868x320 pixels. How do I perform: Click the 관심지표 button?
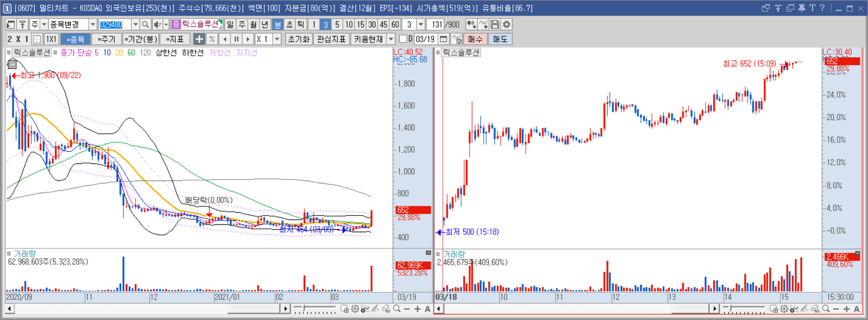(331, 39)
